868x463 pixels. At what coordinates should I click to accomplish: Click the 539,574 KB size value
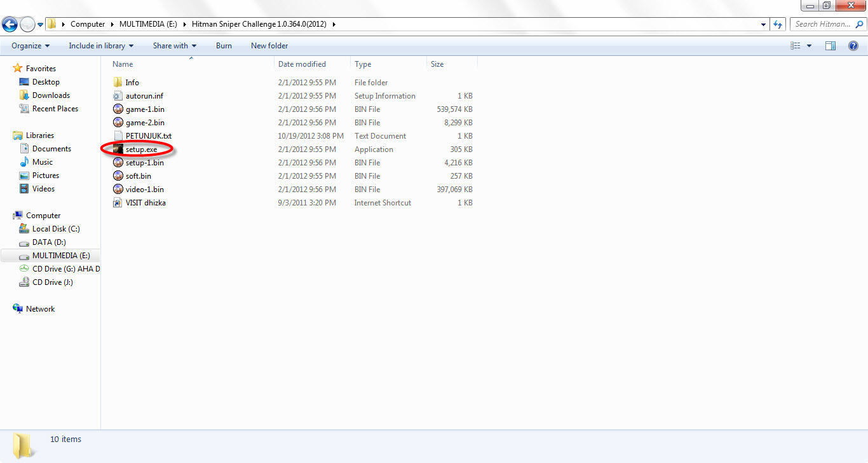tap(453, 109)
